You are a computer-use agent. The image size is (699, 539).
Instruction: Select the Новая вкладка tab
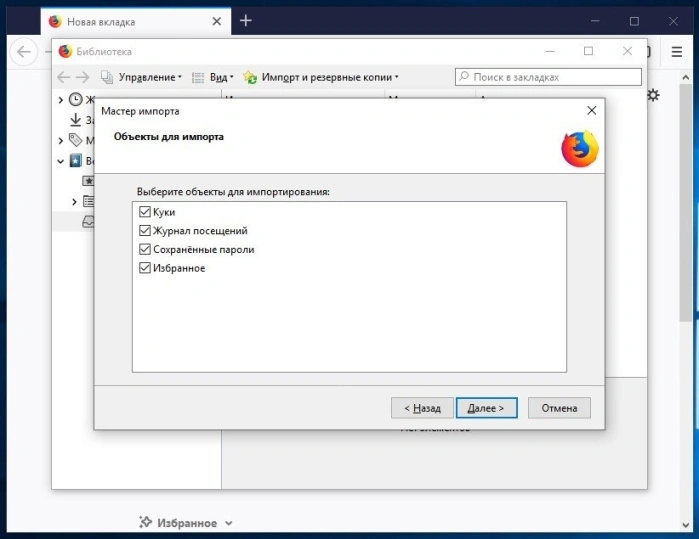(136, 21)
